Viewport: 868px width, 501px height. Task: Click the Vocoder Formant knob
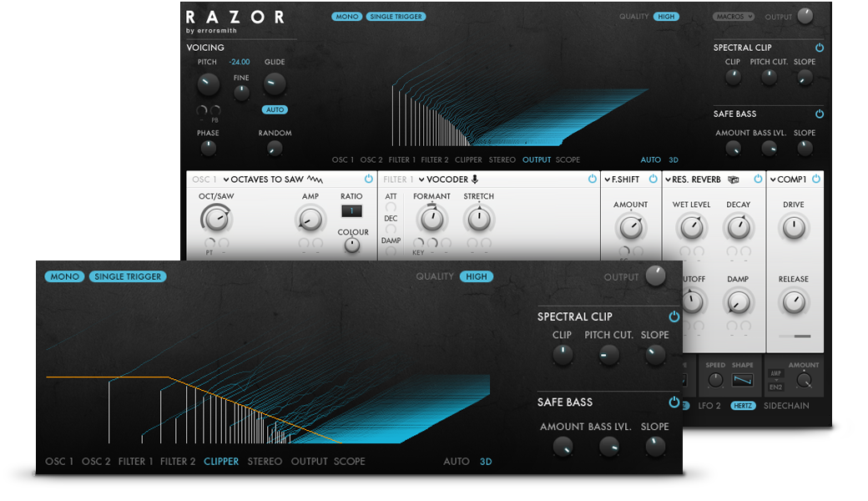[431, 220]
